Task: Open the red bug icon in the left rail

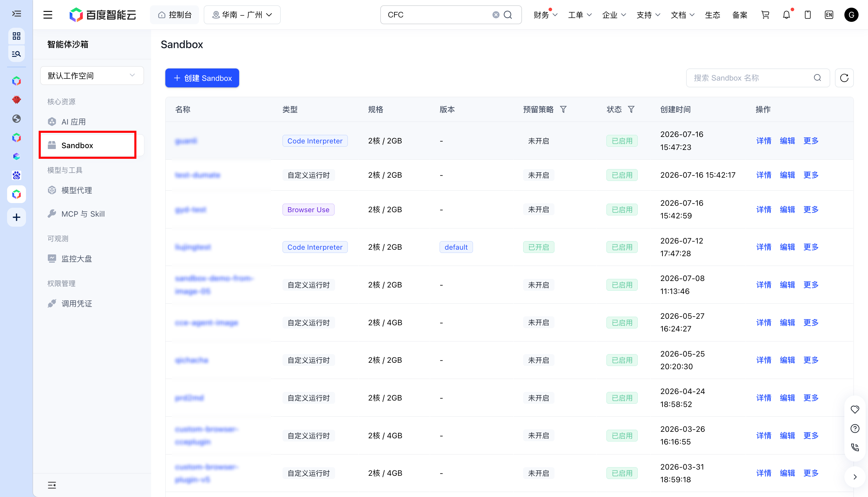Action: (17, 100)
